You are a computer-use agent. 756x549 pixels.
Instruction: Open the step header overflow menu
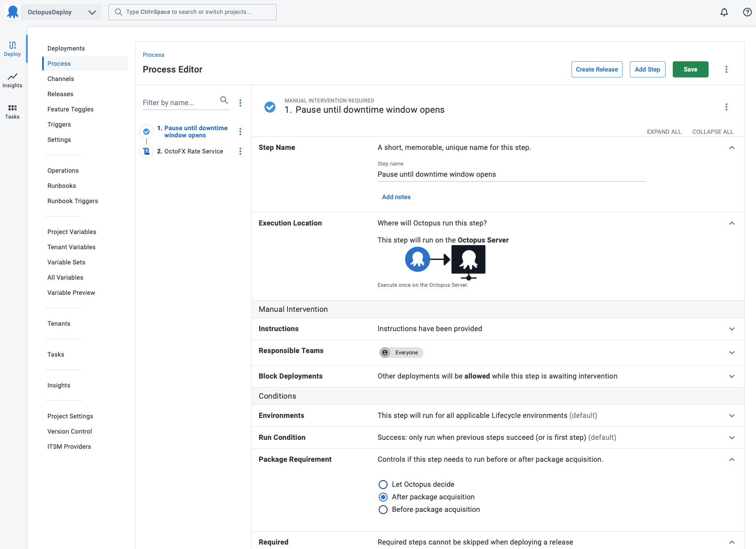click(x=726, y=107)
